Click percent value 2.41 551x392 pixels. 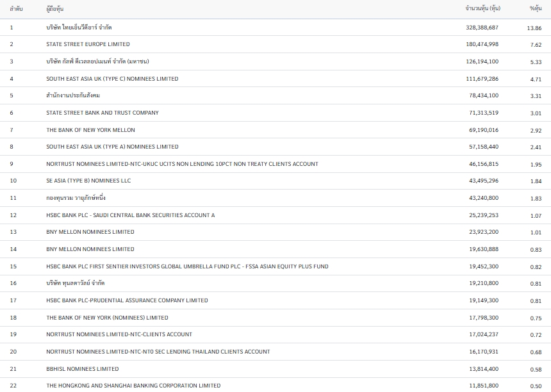click(x=536, y=147)
